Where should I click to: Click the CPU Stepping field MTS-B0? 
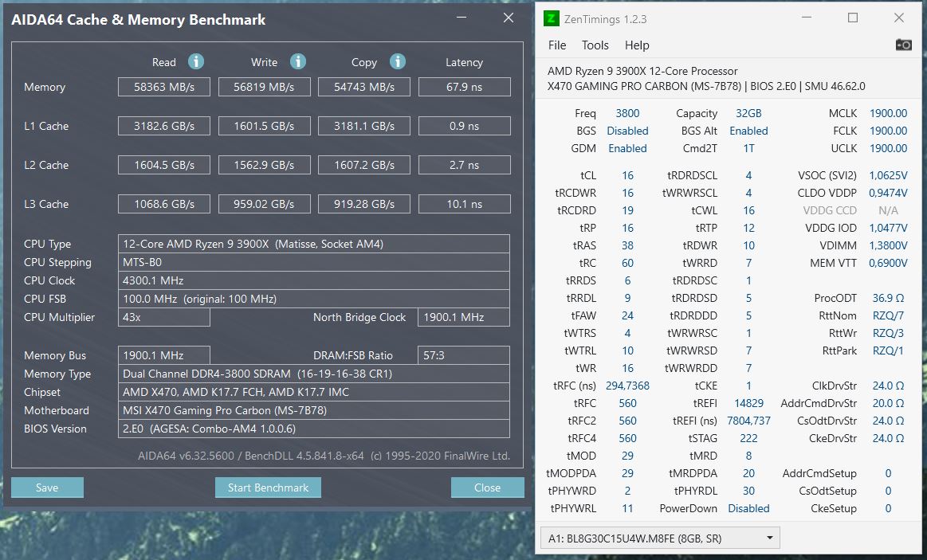314,262
